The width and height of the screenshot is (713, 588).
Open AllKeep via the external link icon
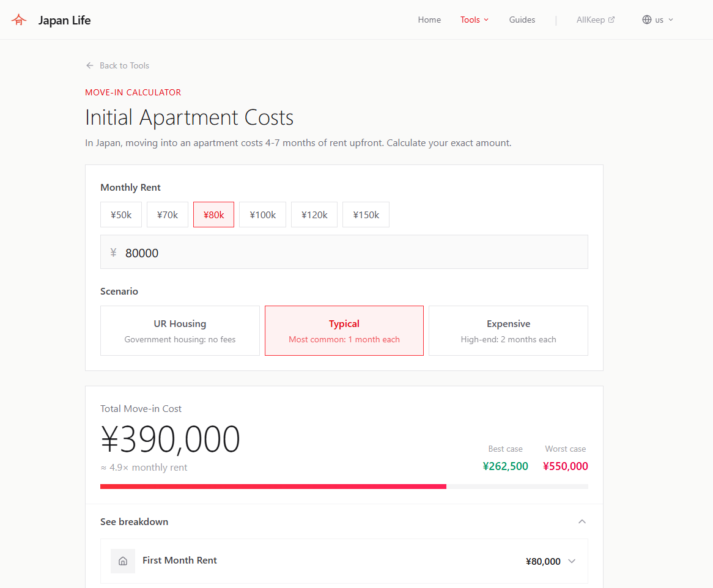pyautogui.click(x=611, y=19)
